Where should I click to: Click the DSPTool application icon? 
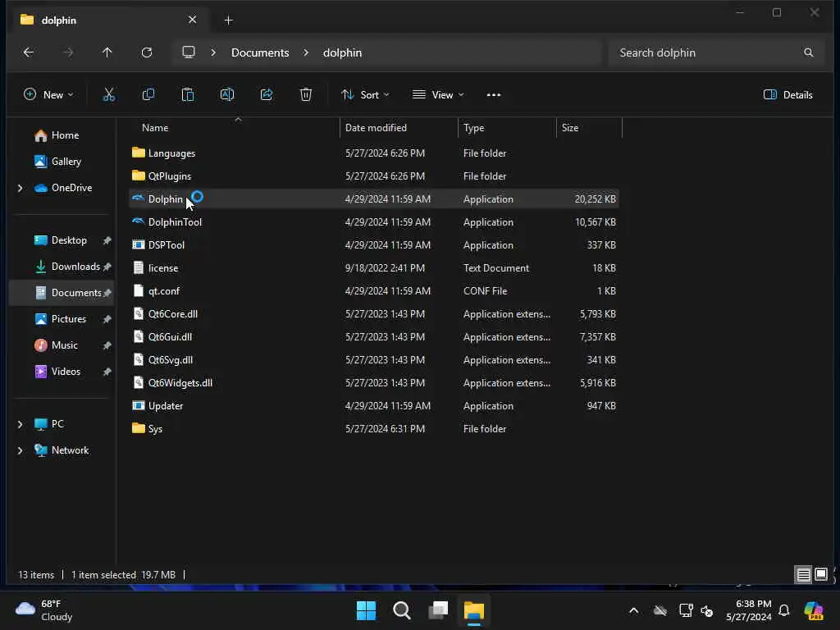click(x=138, y=244)
